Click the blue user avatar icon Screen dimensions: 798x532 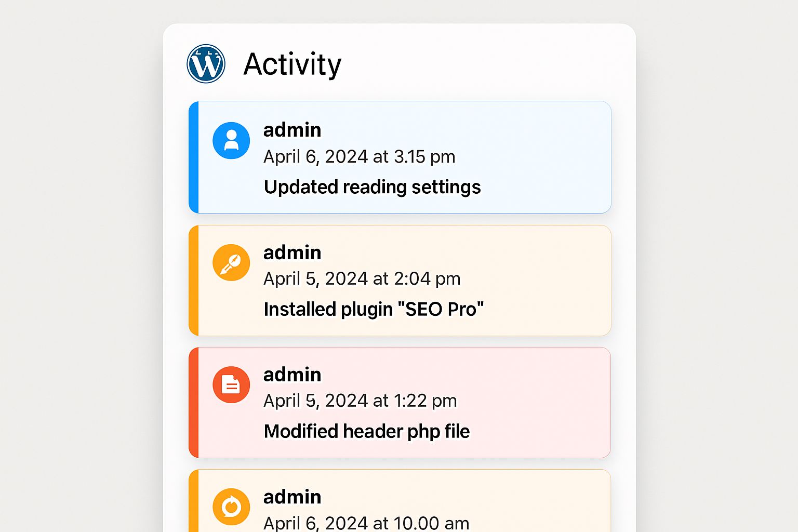(231, 140)
